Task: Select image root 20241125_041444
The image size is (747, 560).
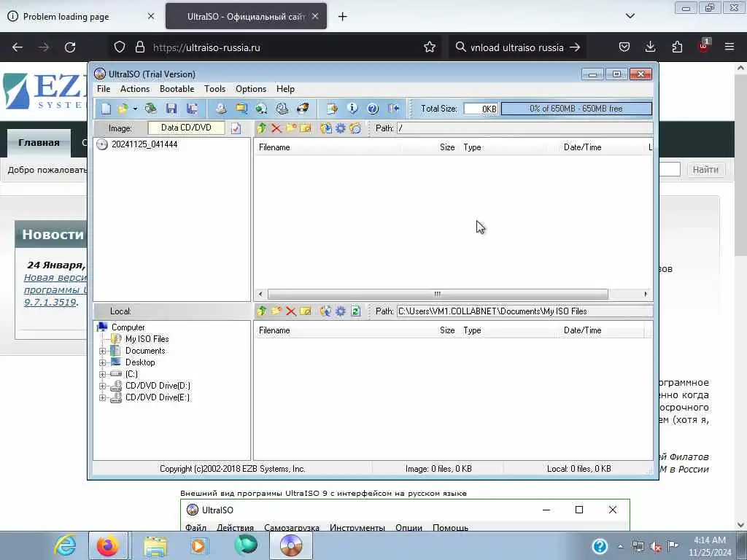Action: click(144, 144)
